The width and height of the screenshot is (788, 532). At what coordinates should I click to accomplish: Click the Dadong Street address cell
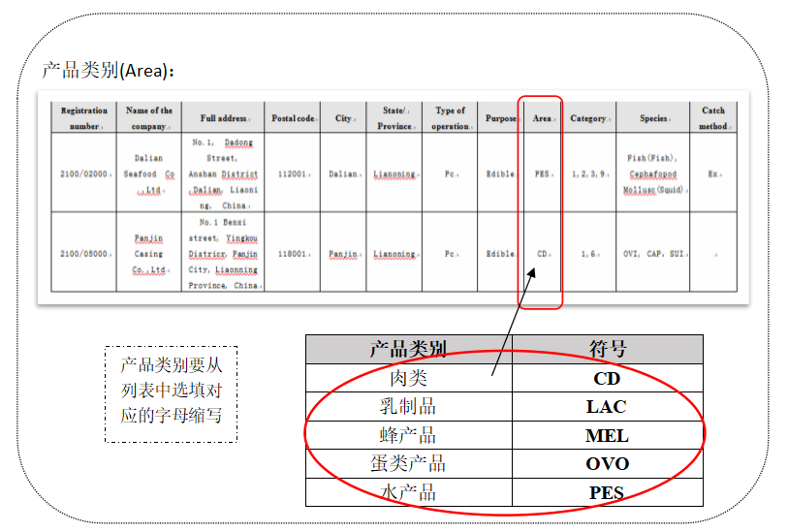pyautogui.click(x=223, y=173)
